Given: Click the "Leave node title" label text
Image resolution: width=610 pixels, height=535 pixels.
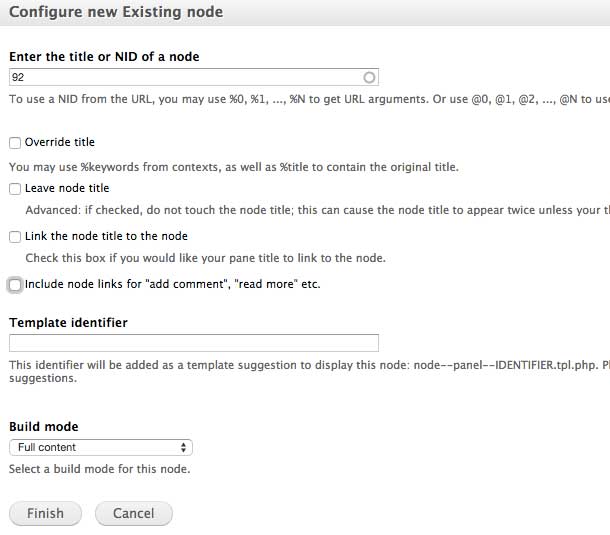Looking at the screenshot, I should tap(67, 189).
